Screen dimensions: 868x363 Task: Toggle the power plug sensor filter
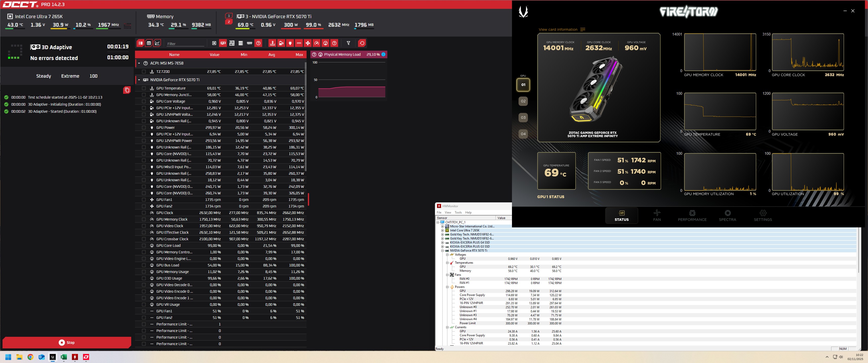click(x=290, y=43)
